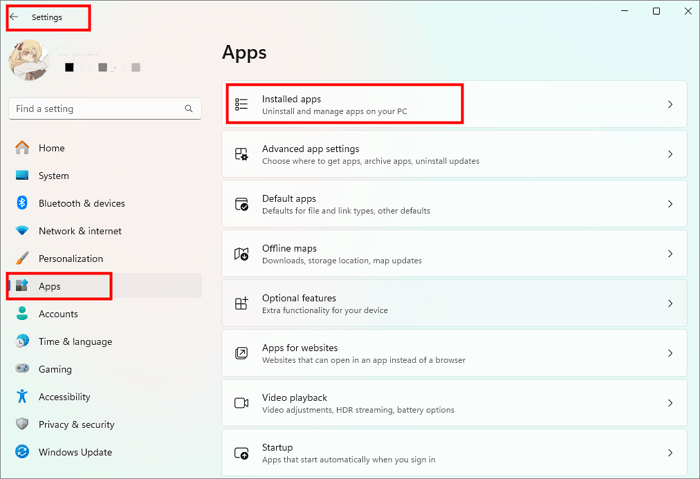The width and height of the screenshot is (700, 479).
Task: Click the Network & internet wifi icon
Action: pos(22,231)
